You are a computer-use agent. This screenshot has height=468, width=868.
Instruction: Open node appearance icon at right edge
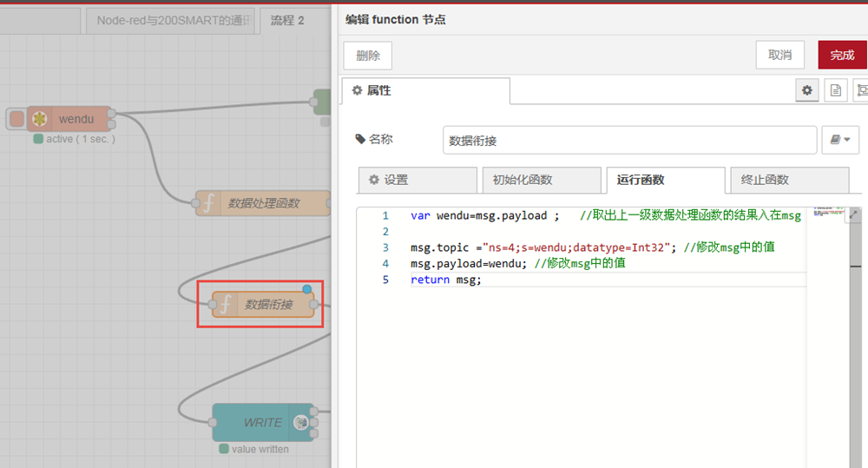coord(861,90)
